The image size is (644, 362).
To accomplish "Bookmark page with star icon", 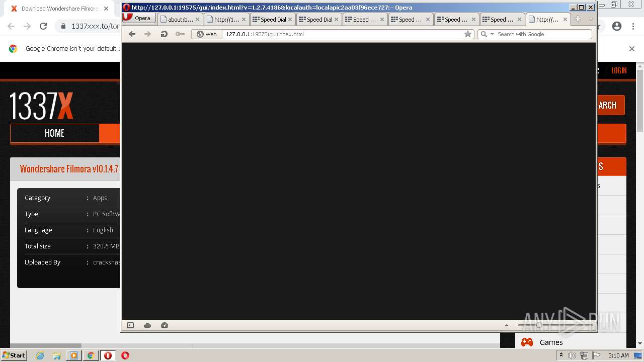I will [x=468, y=34].
